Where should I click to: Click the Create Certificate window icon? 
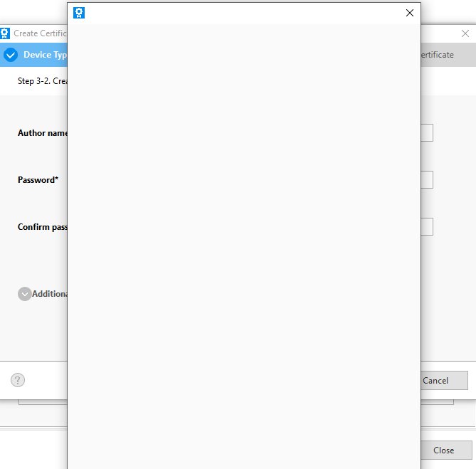tap(5, 33)
